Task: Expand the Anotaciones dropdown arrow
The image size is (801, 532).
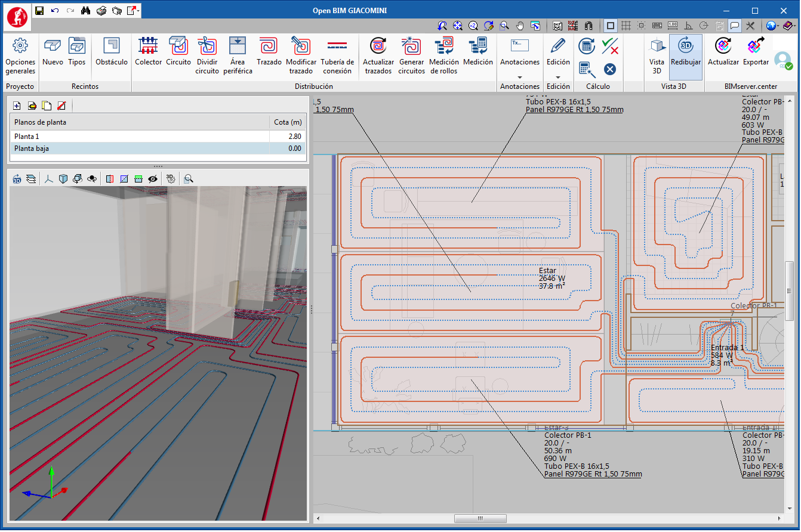Action: click(x=519, y=77)
